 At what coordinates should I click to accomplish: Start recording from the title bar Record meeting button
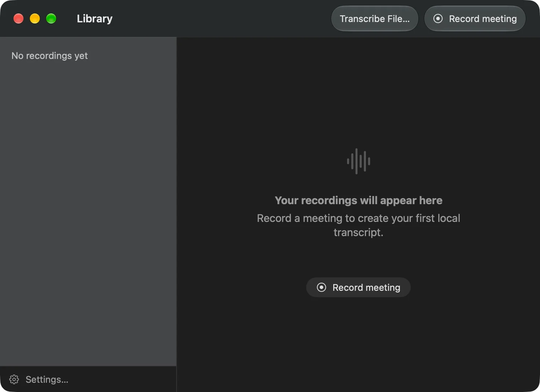coord(475,18)
